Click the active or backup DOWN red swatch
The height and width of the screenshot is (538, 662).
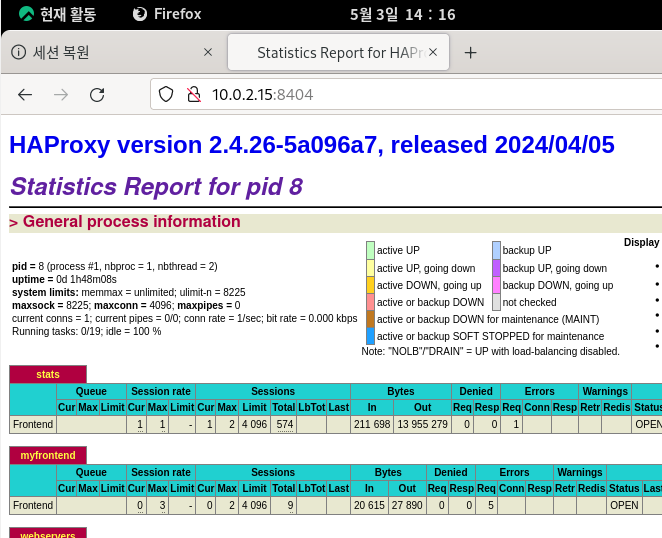pos(370,302)
